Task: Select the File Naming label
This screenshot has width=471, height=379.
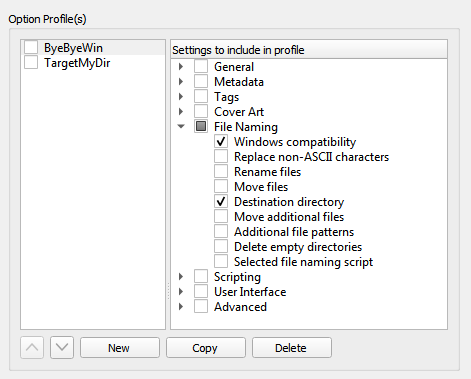Action: [246, 127]
